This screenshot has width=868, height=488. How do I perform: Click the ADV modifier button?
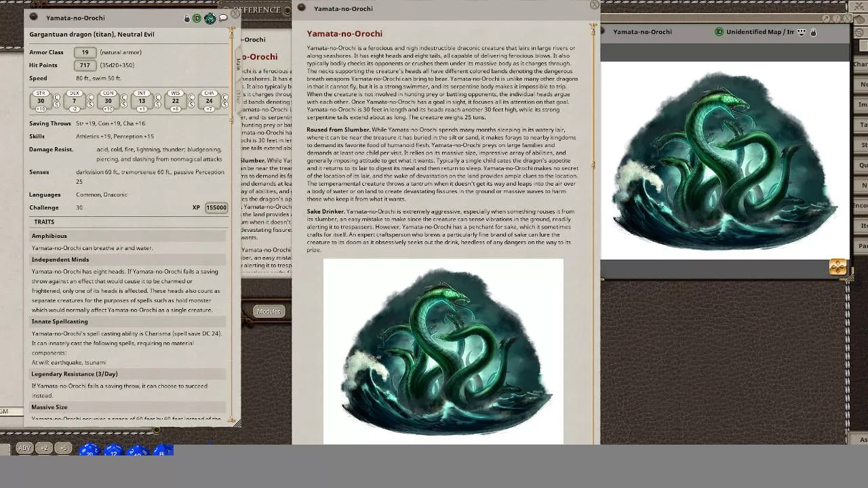[24, 448]
